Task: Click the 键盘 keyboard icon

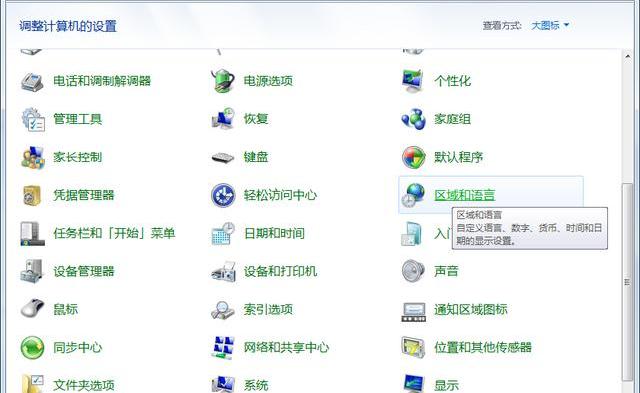Action: 223,158
